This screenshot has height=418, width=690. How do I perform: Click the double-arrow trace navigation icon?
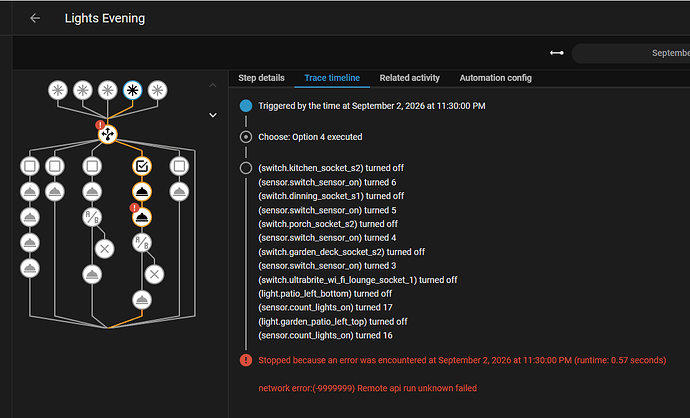pos(557,53)
